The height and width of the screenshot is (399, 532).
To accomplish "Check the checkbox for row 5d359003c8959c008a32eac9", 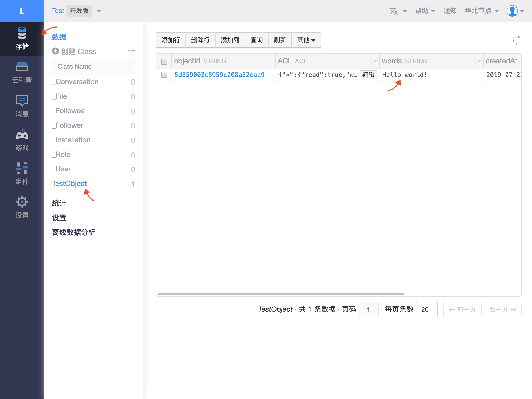I will [164, 75].
